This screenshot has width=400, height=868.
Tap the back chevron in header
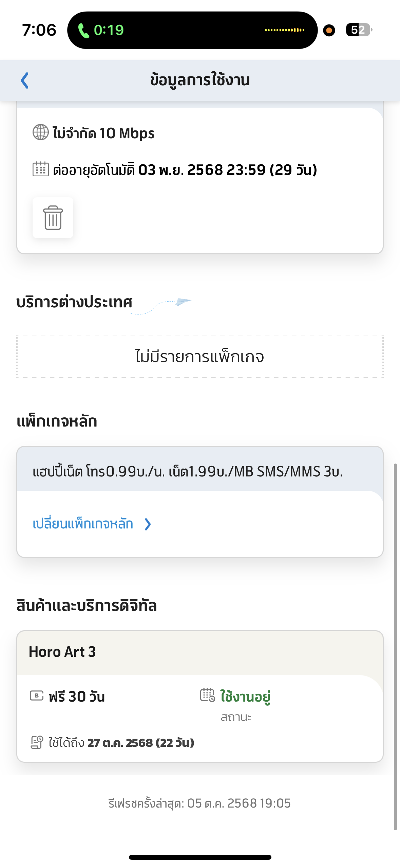(x=25, y=80)
